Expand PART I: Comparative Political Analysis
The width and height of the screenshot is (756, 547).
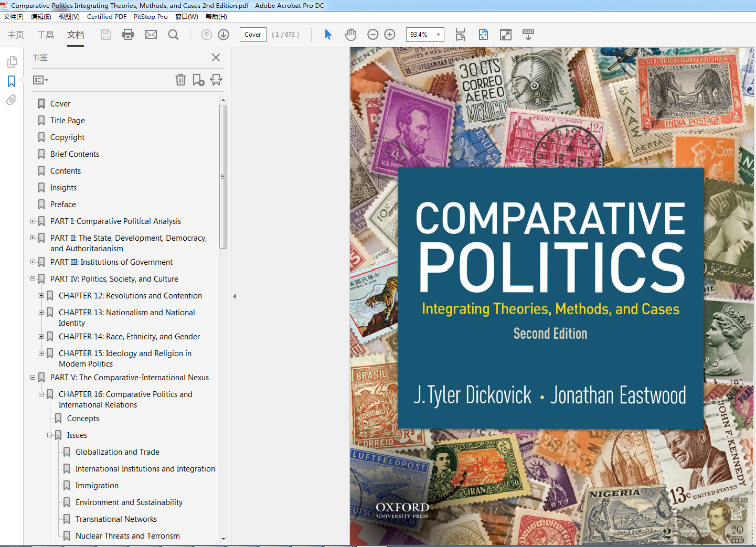click(x=33, y=221)
